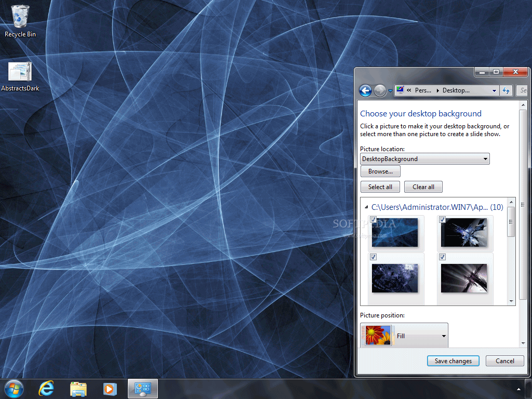Open Windows Explorer from the taskbar
Image resolution: width=532 pixels, height=399 pixels.
tap(78, 389)
